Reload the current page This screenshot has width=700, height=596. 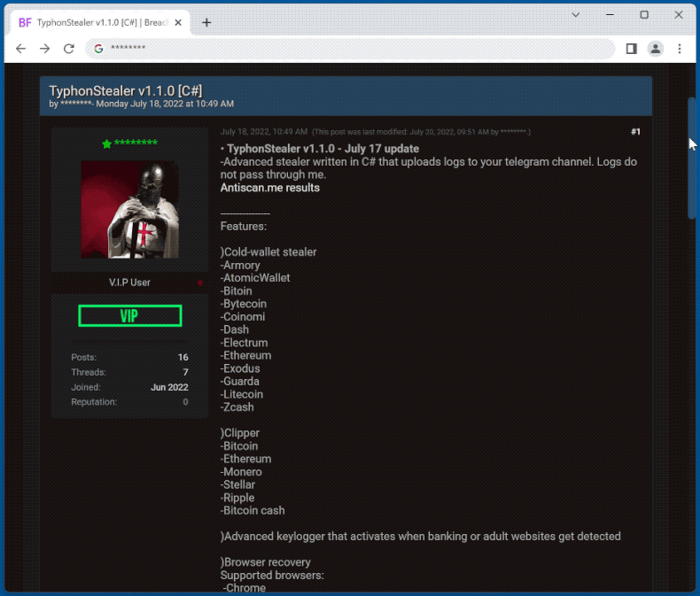[69, 49]
